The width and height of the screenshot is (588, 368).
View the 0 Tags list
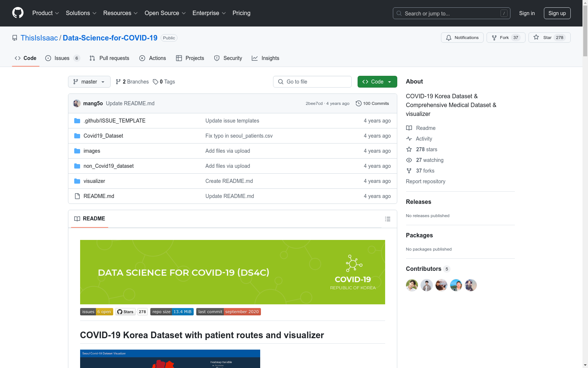[x=164, y=82]
